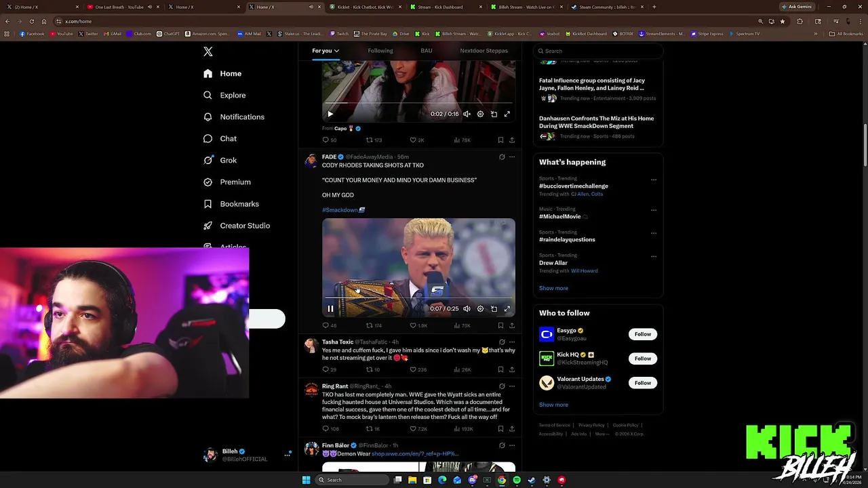Share the Capo video post
This screenshot has height=488, width=868.
(x=512, y=140)
